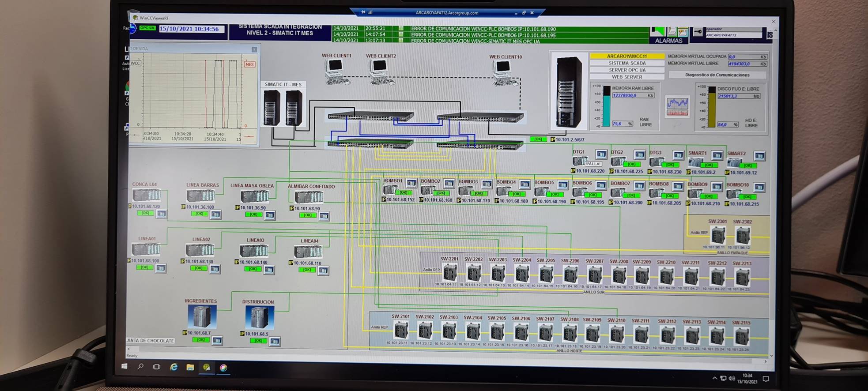868x391 pixels.
Task: Select the SW-2101 switch icon
Action: pyautogui.click(x=401, y=330)
